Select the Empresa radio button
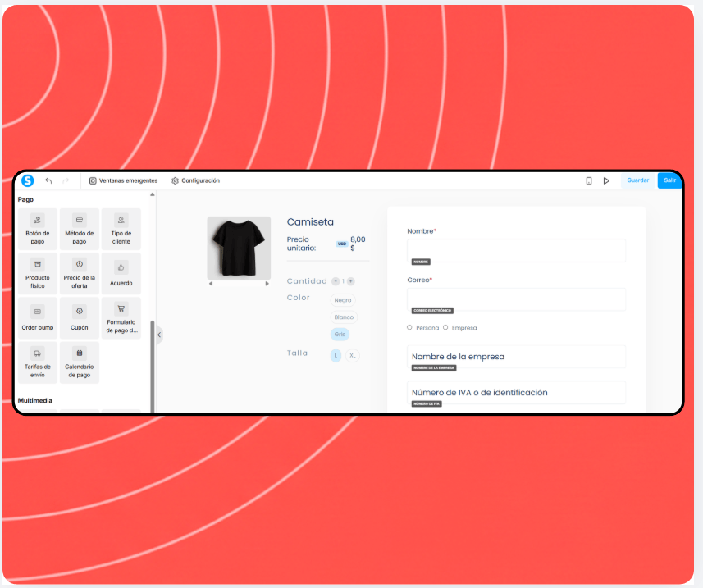 445,327
